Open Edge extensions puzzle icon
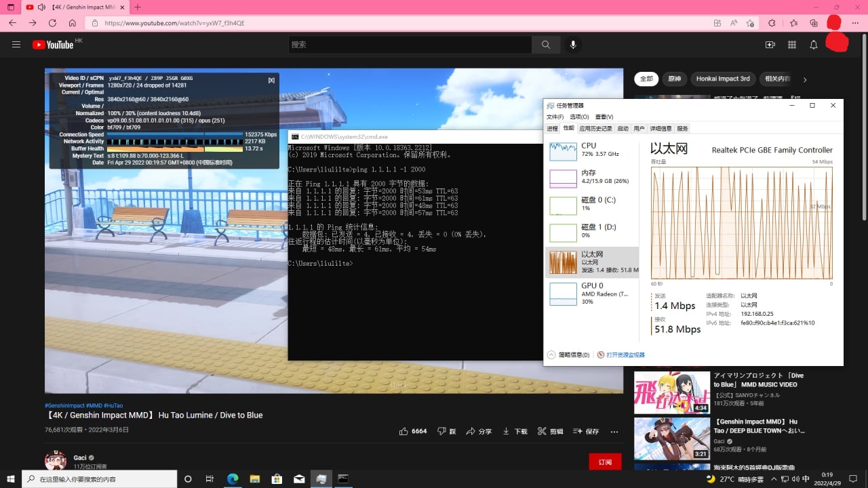Image resolution: width=868 pixels, height=488 pixels. 772,22
